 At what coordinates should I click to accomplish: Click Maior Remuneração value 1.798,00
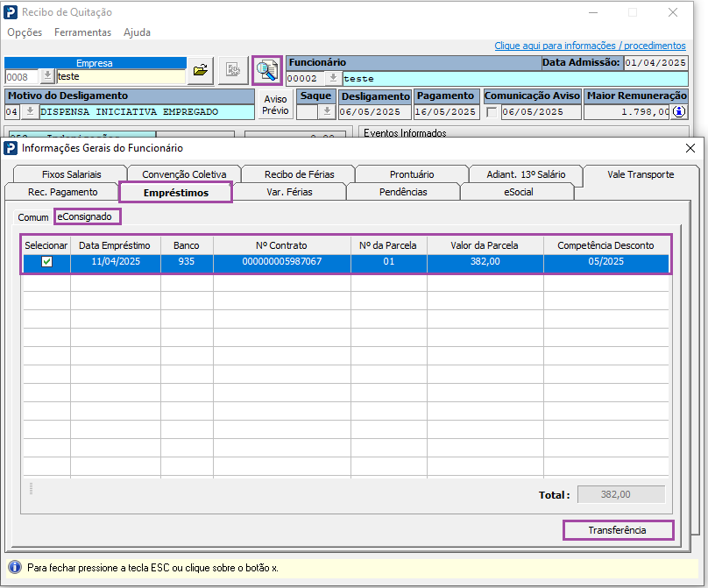pyautogui.click(x=627, y=111)
